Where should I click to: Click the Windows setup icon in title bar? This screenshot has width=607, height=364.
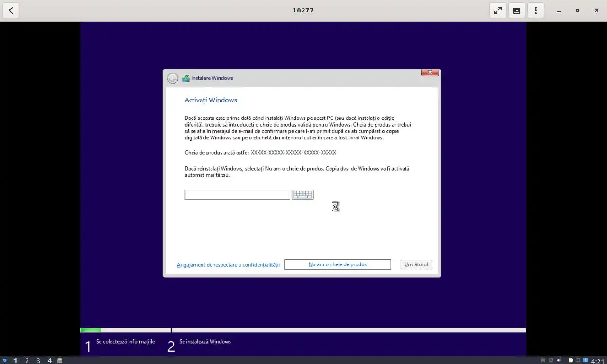186,78
